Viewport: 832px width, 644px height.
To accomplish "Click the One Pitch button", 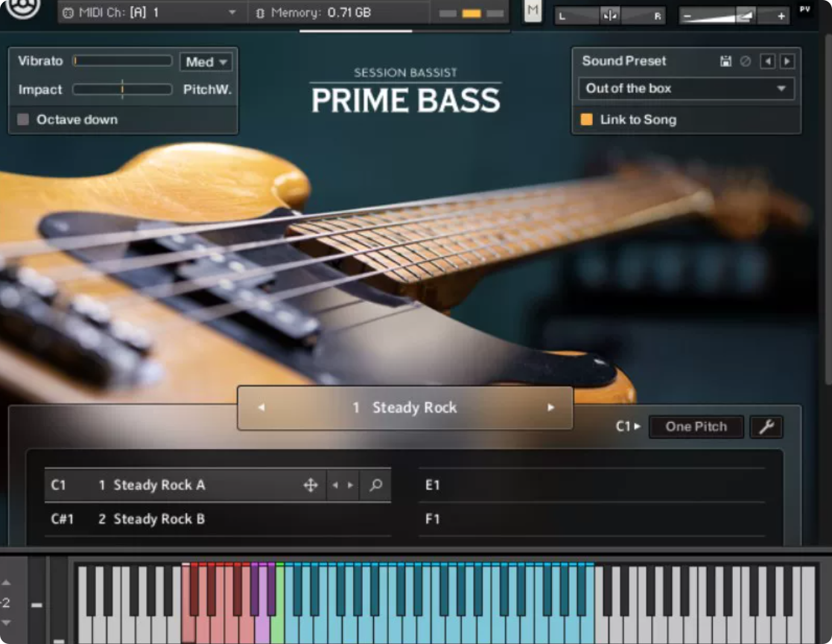I will pyautogui.click(x=696, y=427).
